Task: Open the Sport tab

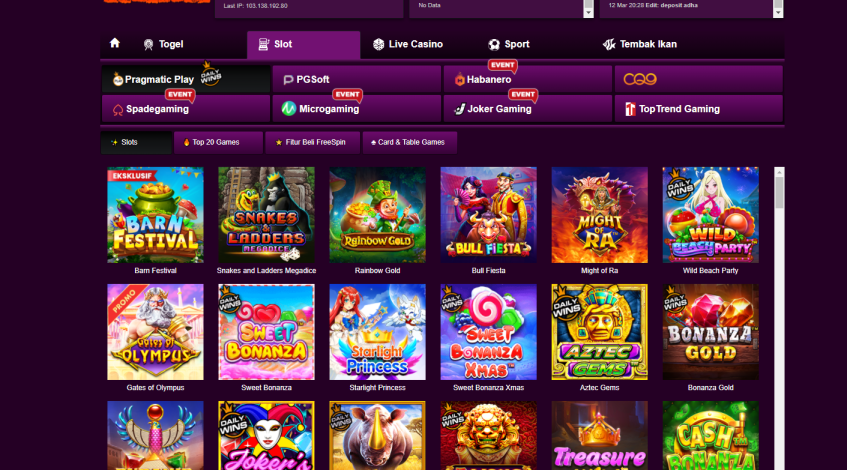Action: pos(509,44)
